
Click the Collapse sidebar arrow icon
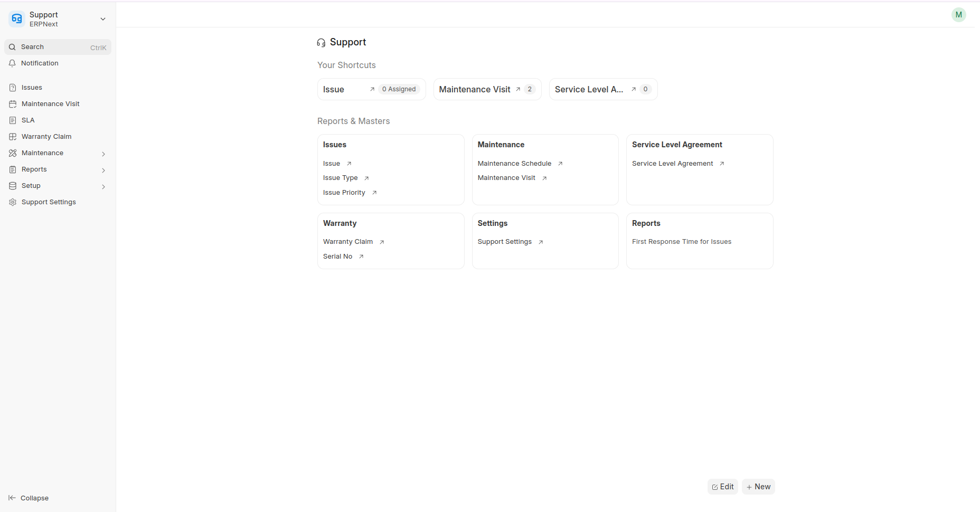click(12, 498)
